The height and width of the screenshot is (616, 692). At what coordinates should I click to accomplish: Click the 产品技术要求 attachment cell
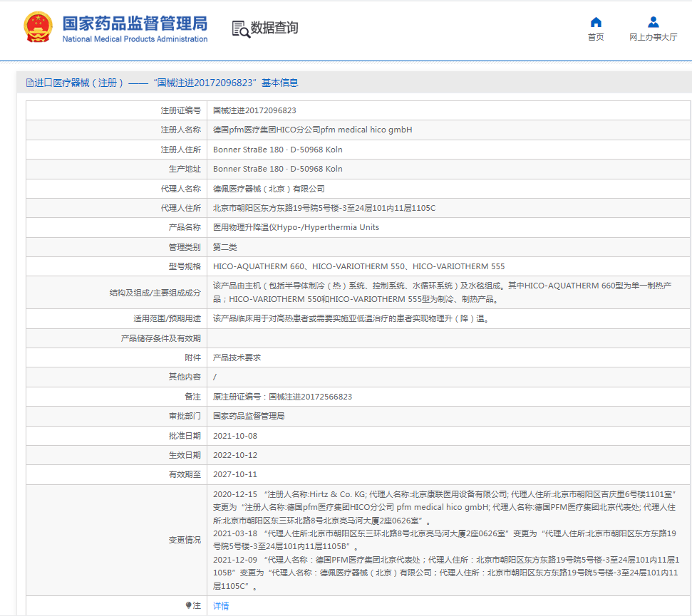(237, 357)
